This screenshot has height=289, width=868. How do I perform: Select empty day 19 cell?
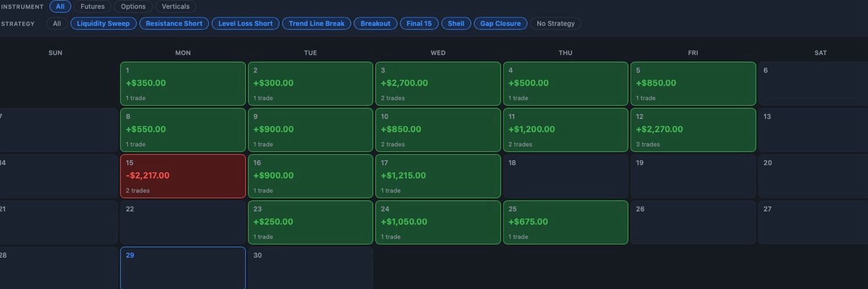[693, 176]
